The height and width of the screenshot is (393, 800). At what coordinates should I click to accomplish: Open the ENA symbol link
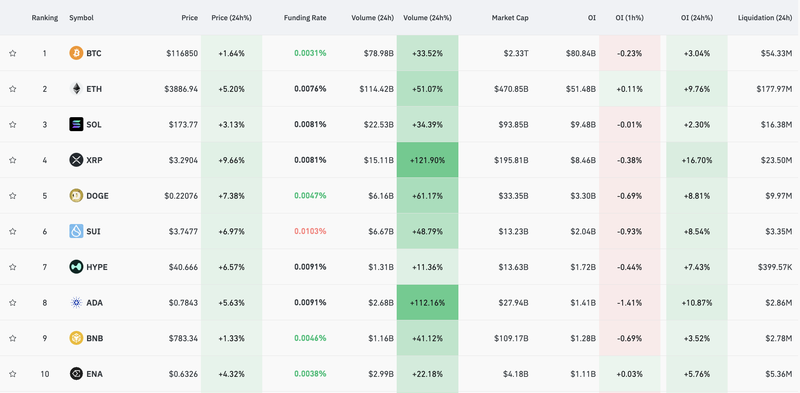[94, 374]
